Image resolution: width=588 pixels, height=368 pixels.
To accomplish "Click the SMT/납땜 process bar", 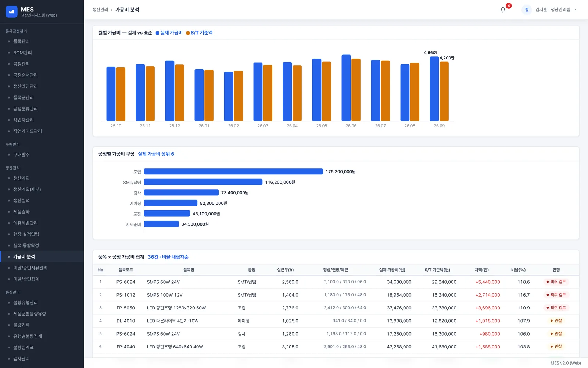I will click(x=203, y=182).
